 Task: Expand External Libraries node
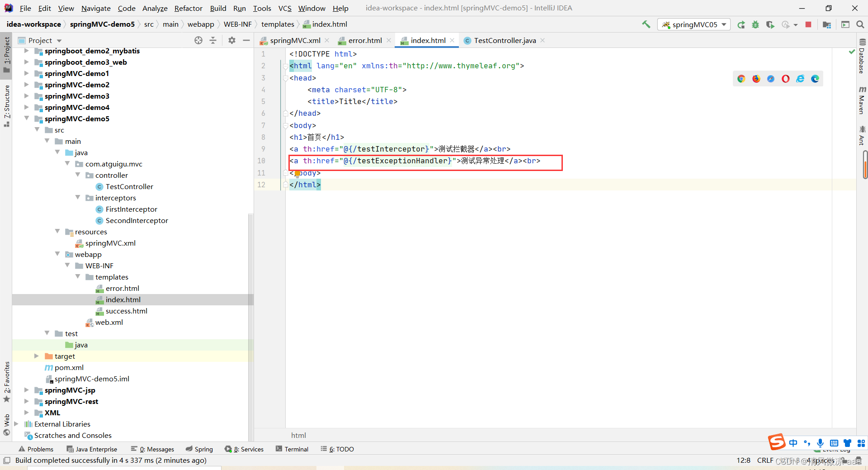tap(16, 424)
